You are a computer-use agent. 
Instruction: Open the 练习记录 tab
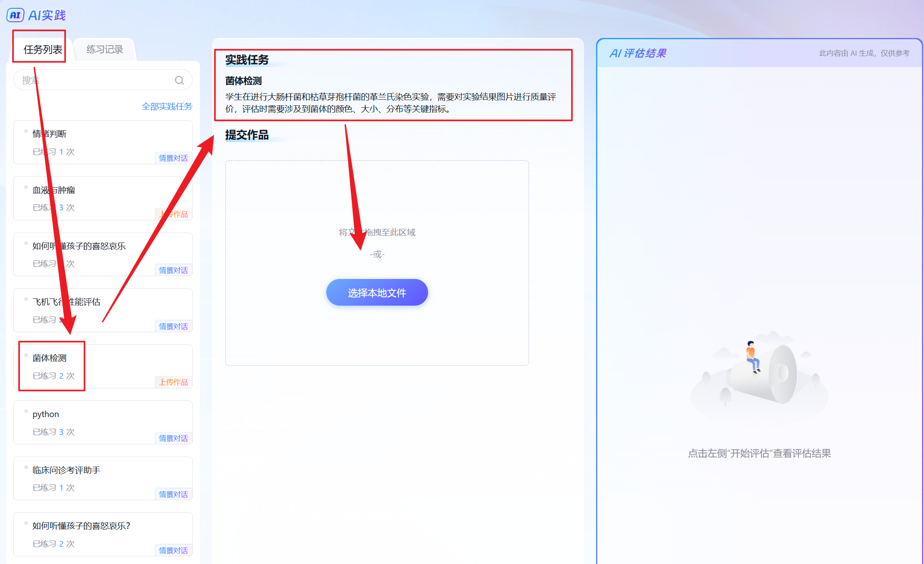(x=105, y=49)
